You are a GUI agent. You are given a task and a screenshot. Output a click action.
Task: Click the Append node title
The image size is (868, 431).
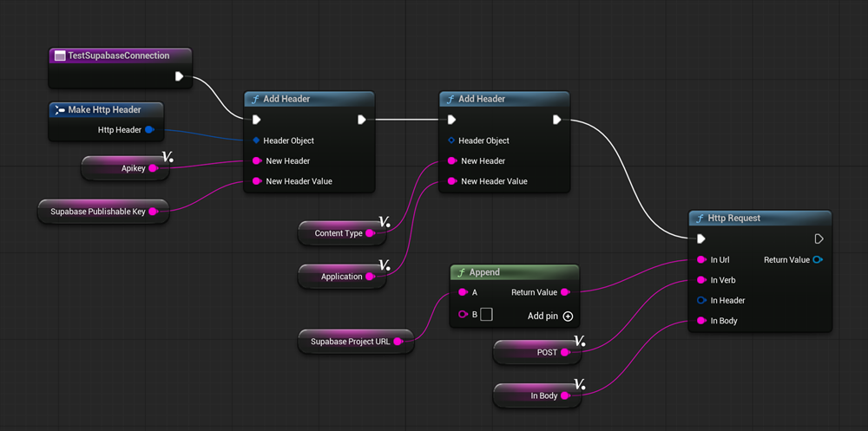[484, 272]
